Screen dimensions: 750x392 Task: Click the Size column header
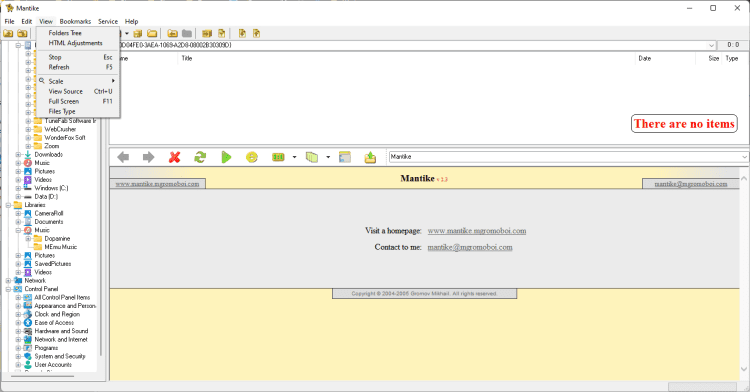708,58
